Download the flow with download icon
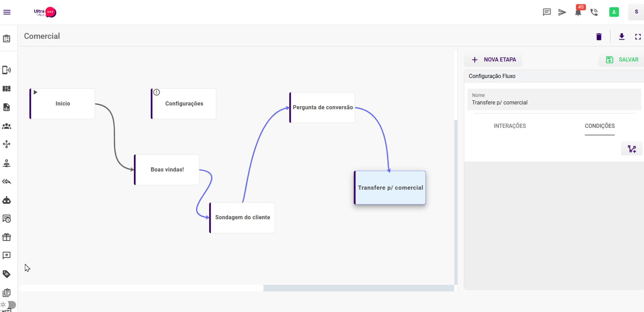Screen dimensions: 644x312 [x=622, y=37]
